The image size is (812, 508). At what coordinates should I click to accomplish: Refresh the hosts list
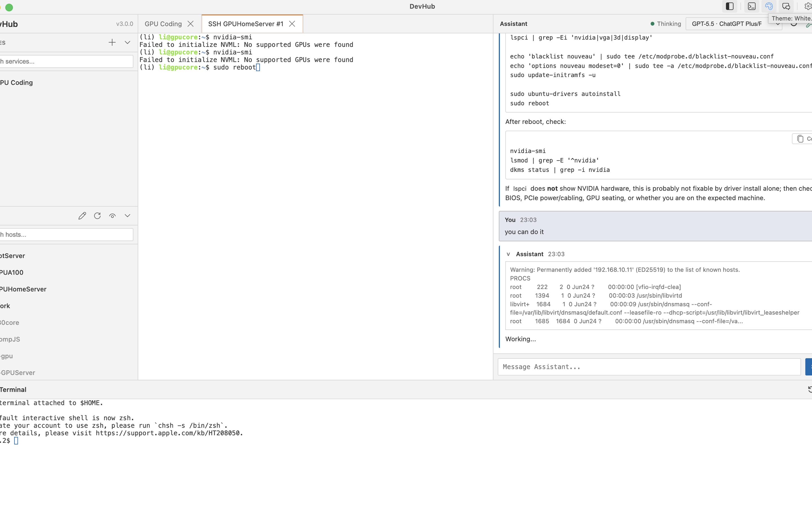(97, 216)
